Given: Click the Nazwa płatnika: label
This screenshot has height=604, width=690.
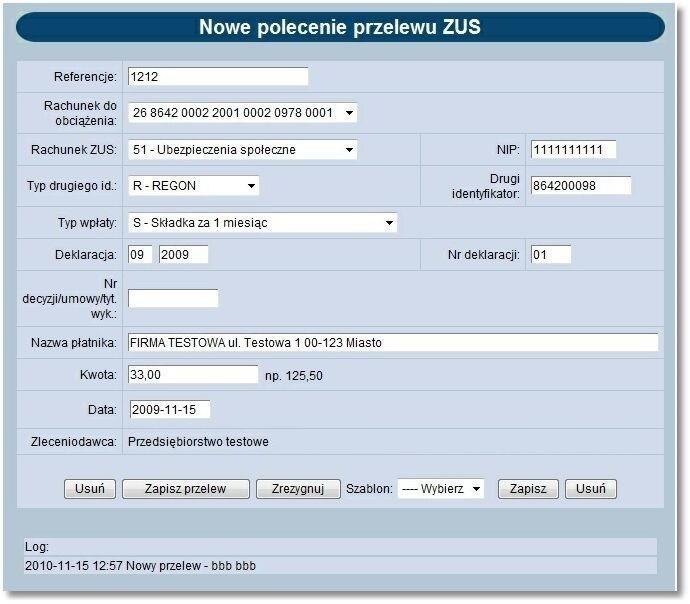Looking at the screenshot, I should (x=74, y=343).
